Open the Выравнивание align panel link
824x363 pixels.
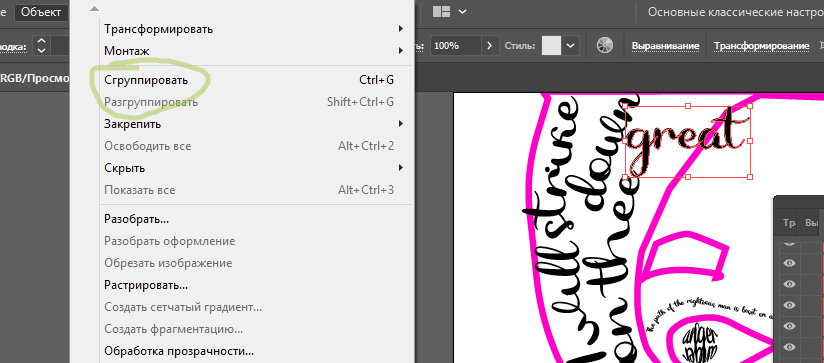coord(665,46)
